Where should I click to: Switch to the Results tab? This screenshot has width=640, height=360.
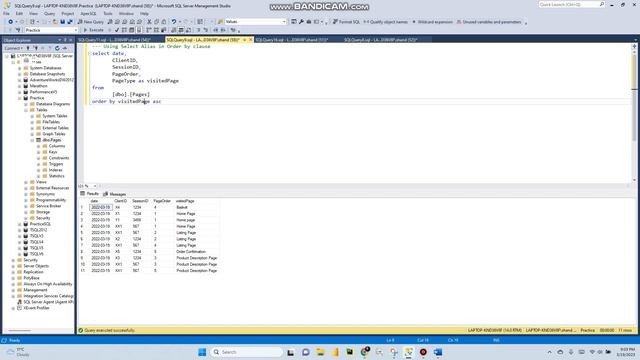coord(90,194)
